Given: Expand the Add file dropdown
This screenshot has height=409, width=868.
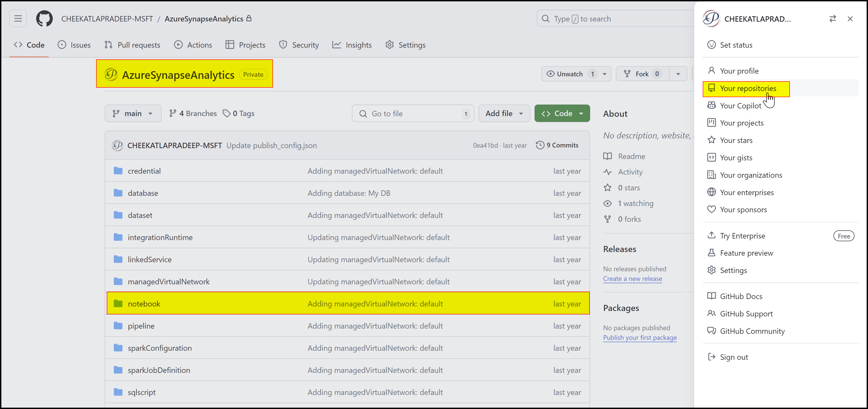Looking at the screenshot, I should [504, 114].
